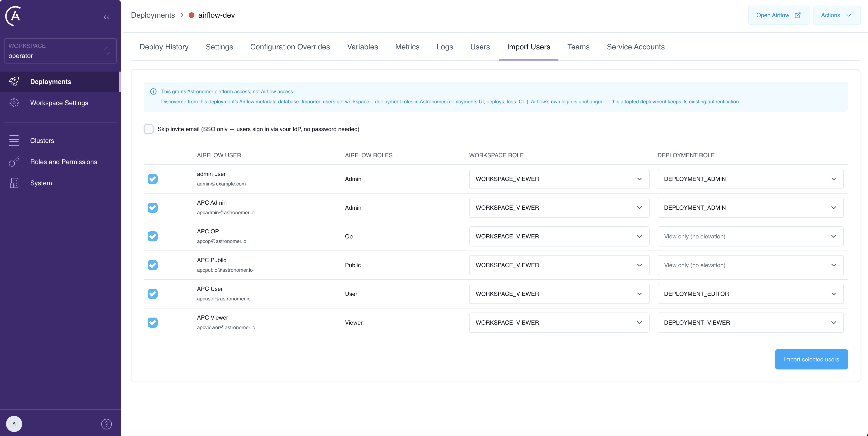This screenshot has width=868, height=436.
Task: Open deployment role dropdown for APC OP
Action: click(750, 236)
